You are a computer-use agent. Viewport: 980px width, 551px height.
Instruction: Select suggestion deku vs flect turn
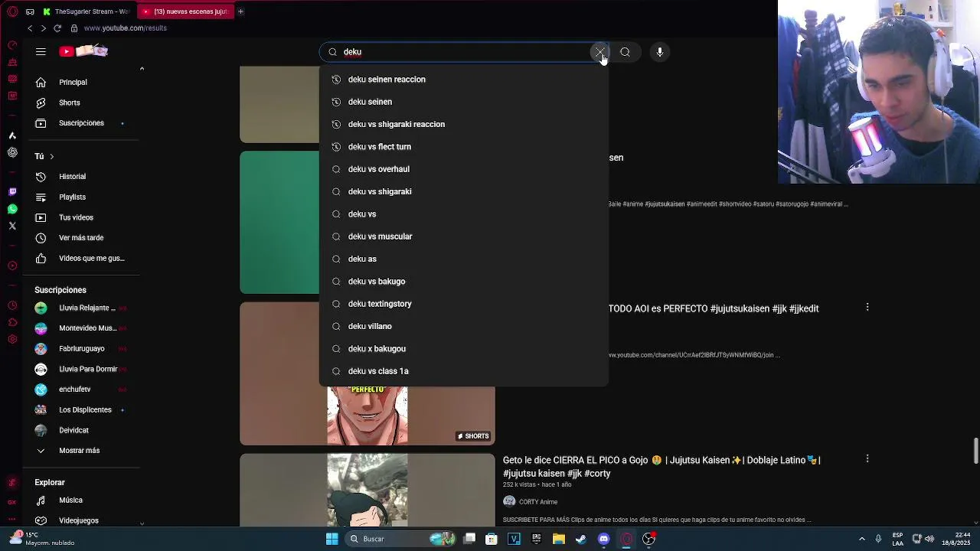tap(464, 147)
